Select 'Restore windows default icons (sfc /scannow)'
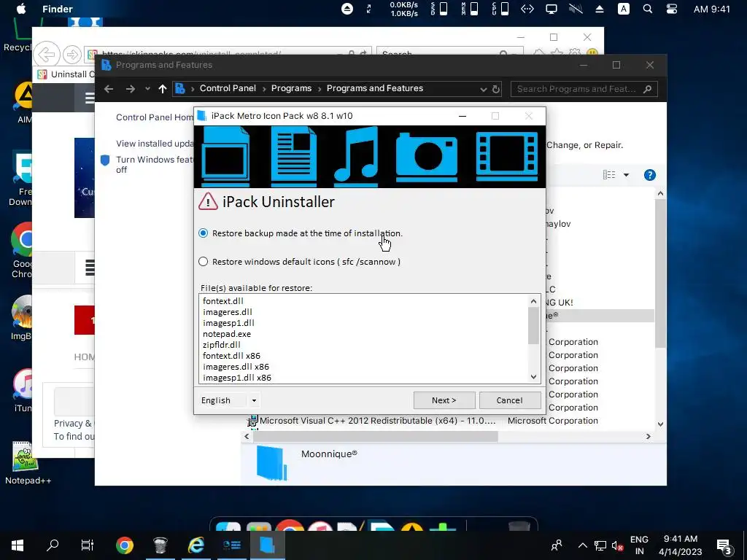 point(299,262)
